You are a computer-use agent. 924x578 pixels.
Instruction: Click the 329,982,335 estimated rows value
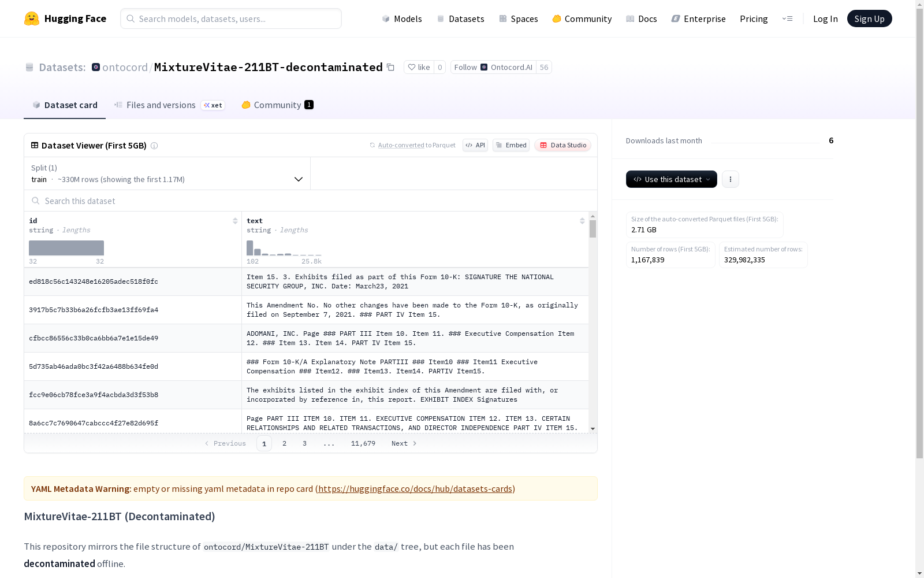[744, 260]
